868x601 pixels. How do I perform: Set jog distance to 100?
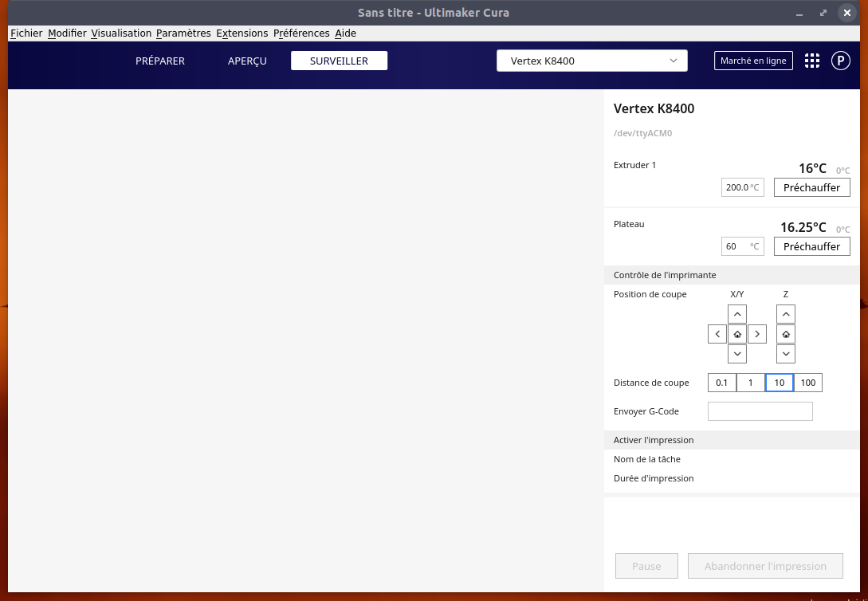click(x=808, y=383)
